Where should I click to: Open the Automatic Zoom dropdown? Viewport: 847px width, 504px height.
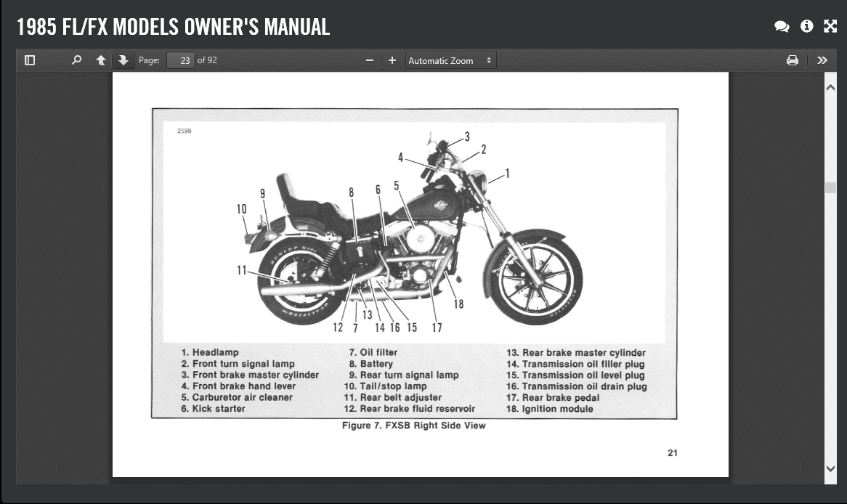(450, 60)
